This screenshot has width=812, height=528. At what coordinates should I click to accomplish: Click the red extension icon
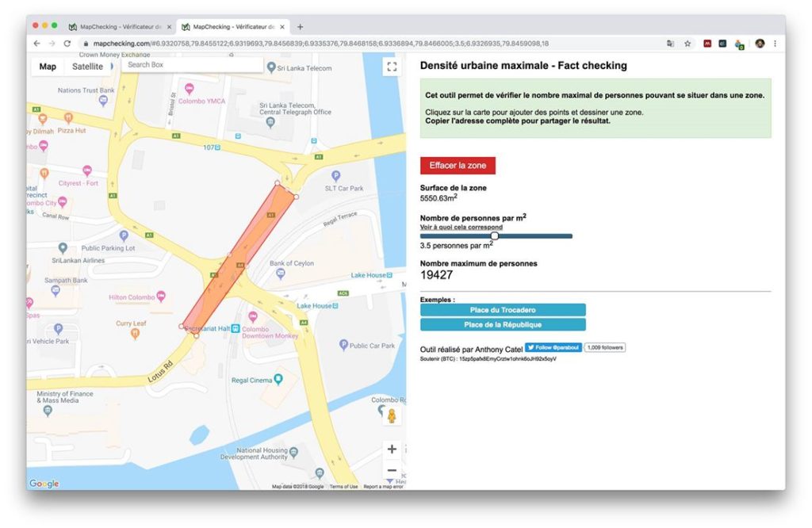tap(707, 44)
